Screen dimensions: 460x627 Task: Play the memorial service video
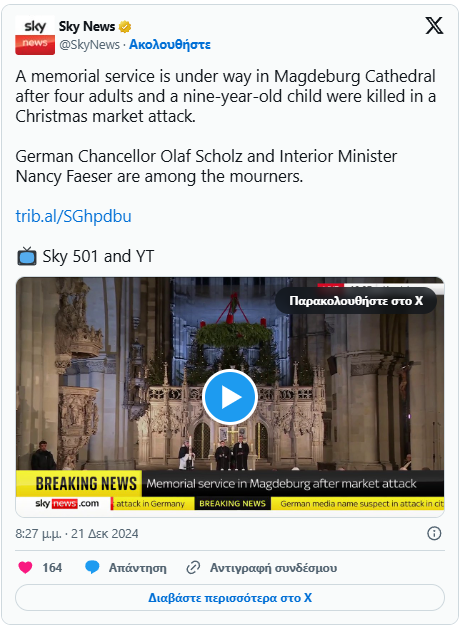pos(230,397)
